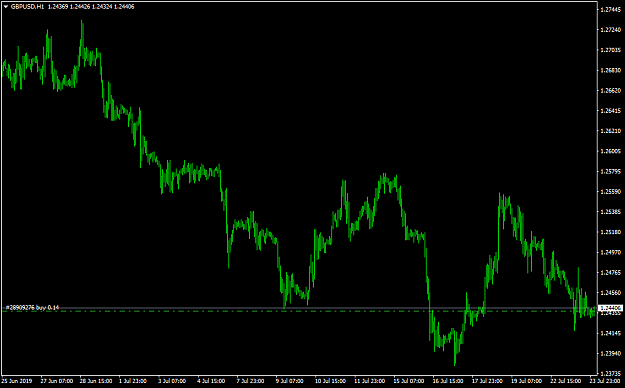Screen dimensions: 625x388
Task: Click the 28 Jun 15:00 time label
Action: click(x=96, y=381)
